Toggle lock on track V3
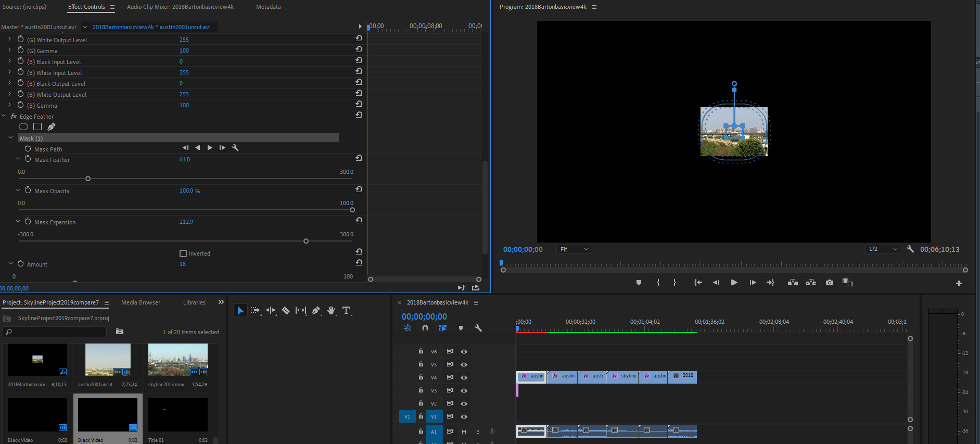 coord(421,390)
